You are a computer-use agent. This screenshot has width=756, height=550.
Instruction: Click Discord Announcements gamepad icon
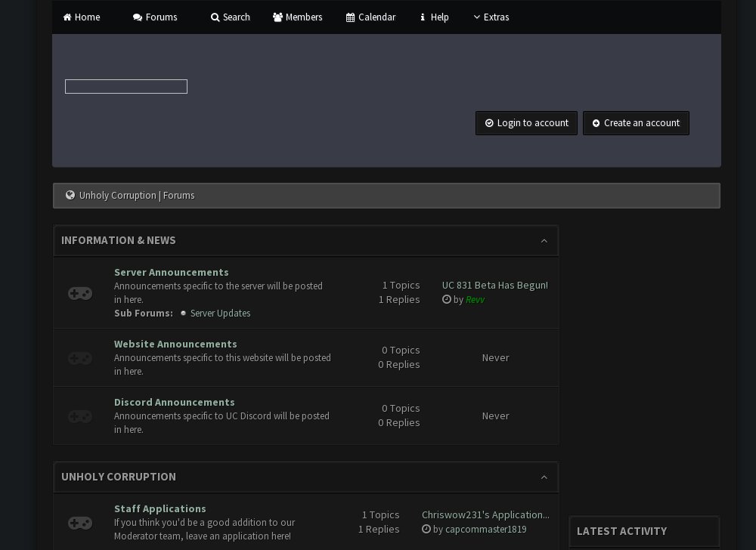80,416
